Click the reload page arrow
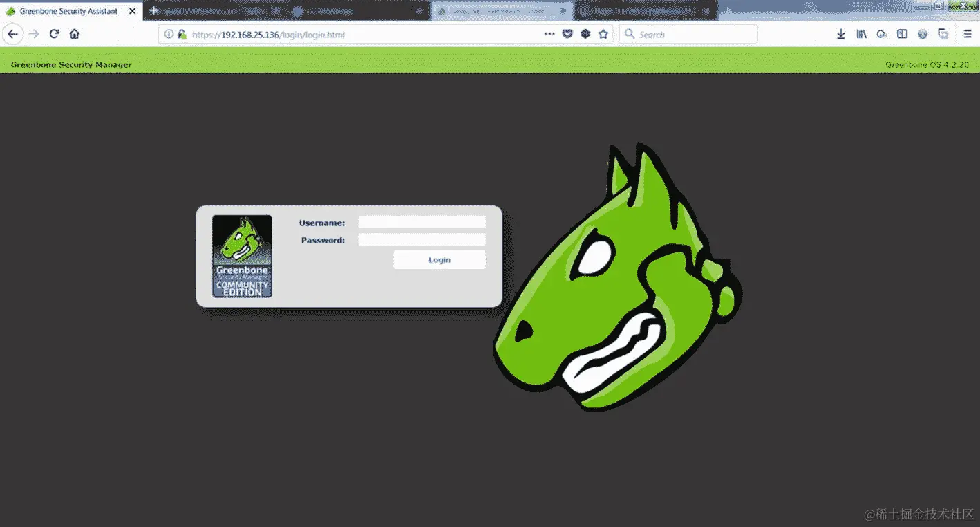 tap(54, 33)
